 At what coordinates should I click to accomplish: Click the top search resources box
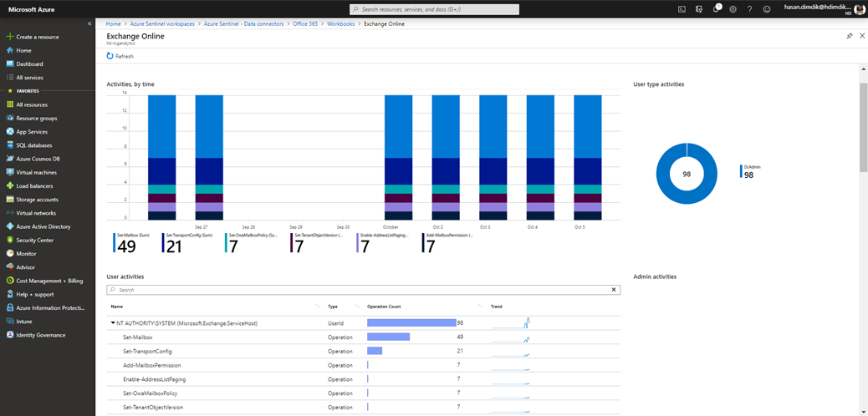pos(435,9)
